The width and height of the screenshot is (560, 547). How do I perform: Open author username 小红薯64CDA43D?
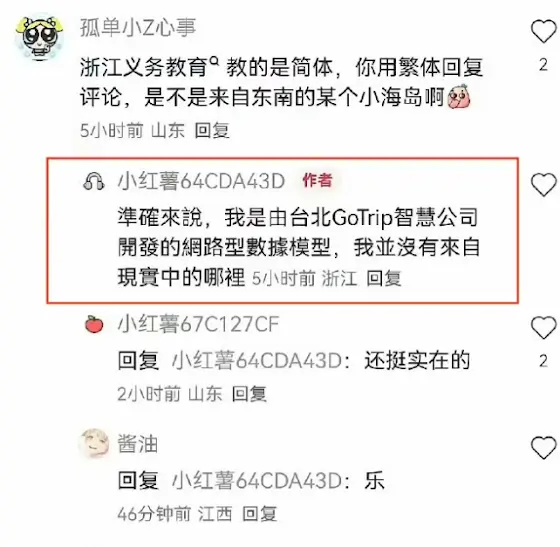[201, 181]
